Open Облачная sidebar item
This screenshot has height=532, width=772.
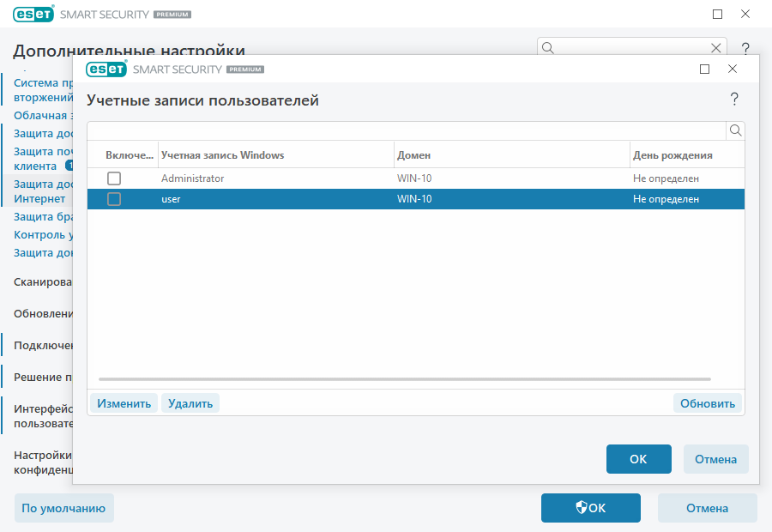coord(44,115)
